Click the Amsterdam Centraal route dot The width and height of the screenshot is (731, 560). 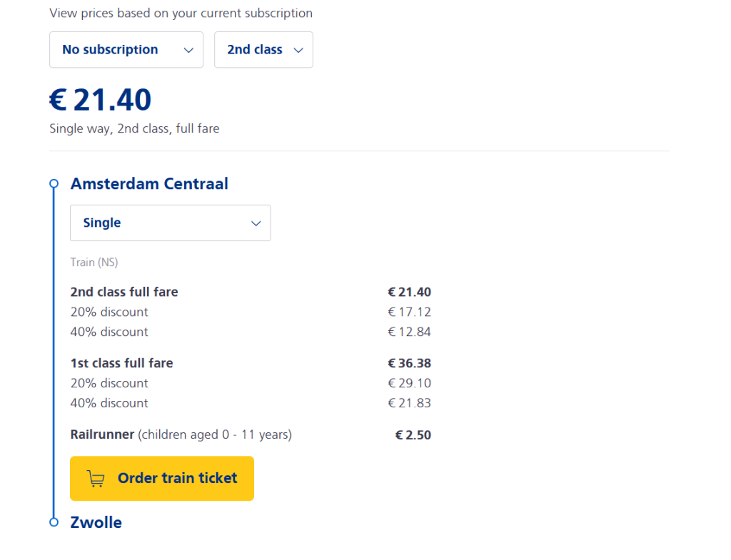tap(54, 184)
